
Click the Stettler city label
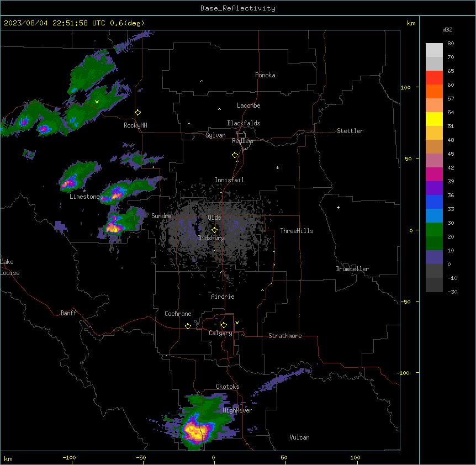[350, 131]
